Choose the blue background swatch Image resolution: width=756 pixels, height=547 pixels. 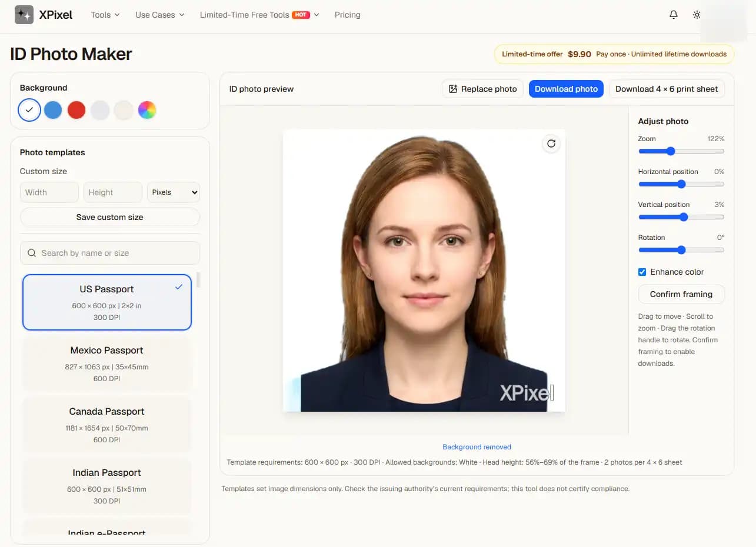click(x=53, y=110)
